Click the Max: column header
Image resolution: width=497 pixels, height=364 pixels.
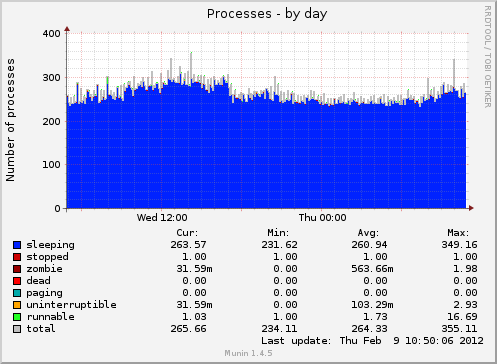(458, 233)
